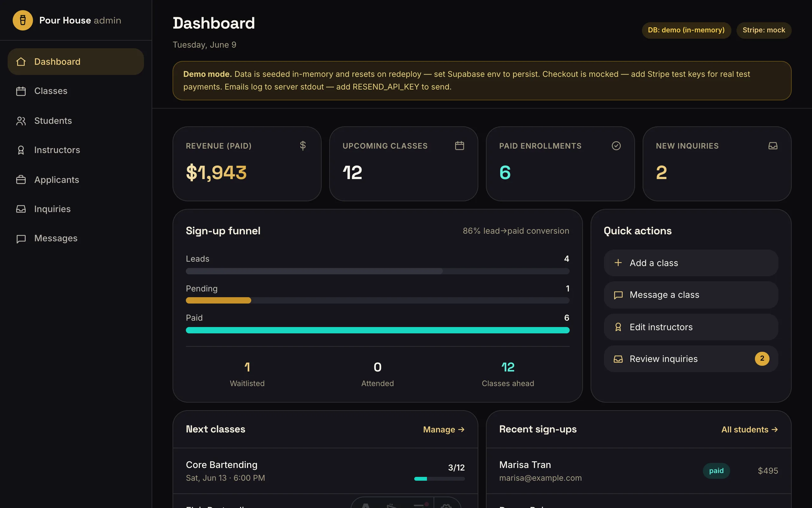Click the calendar icon on Upcoming Classes card

pos(459,145)
